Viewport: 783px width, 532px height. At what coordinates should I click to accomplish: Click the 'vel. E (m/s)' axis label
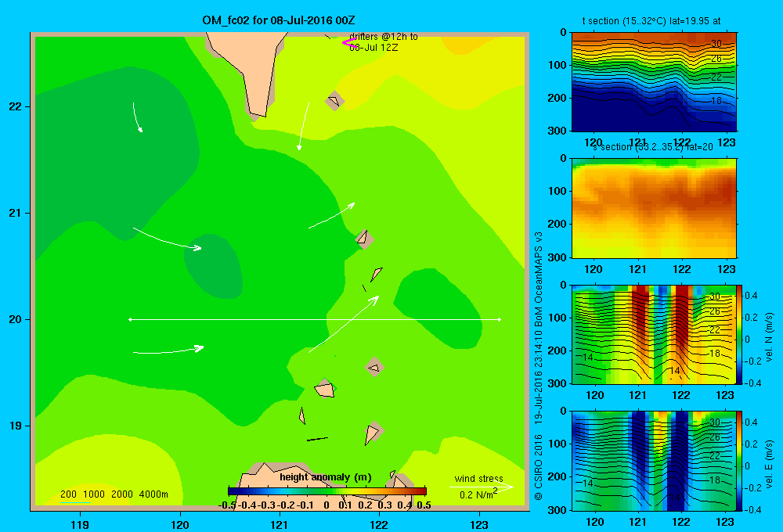click(769, 462)
